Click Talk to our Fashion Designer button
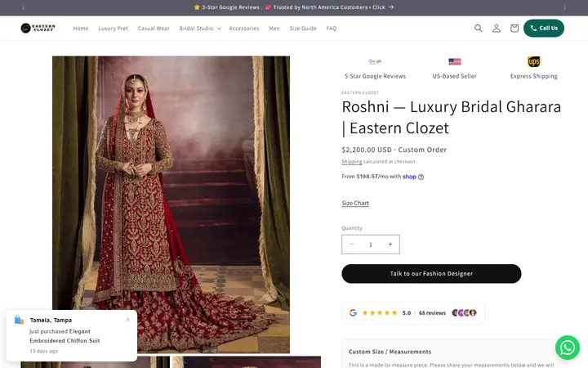 431,274
